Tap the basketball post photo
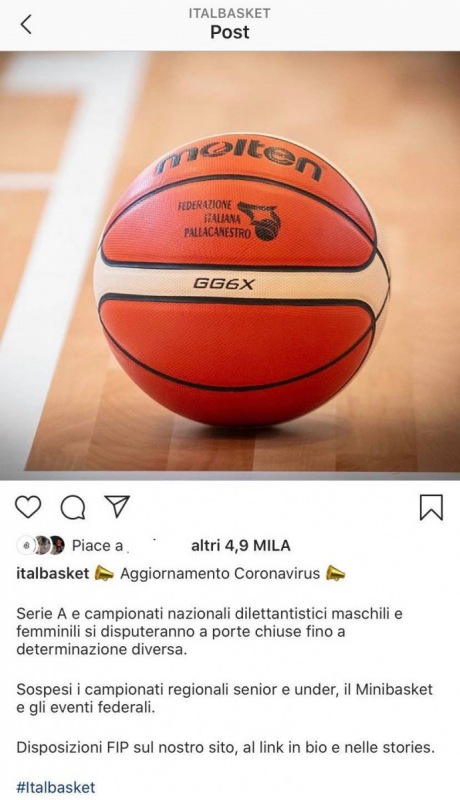 230,265
